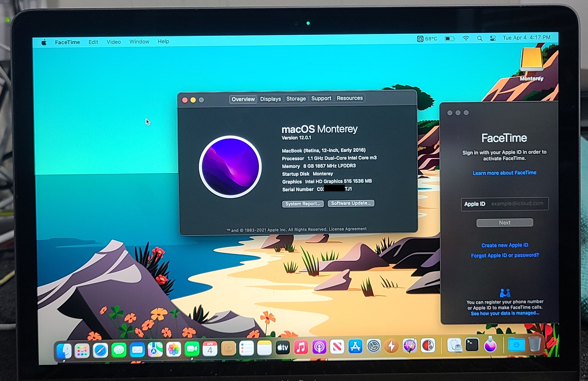Switch to the Storage tab
This screenshot has width=588, height=381.
click(x=296, y=99)
